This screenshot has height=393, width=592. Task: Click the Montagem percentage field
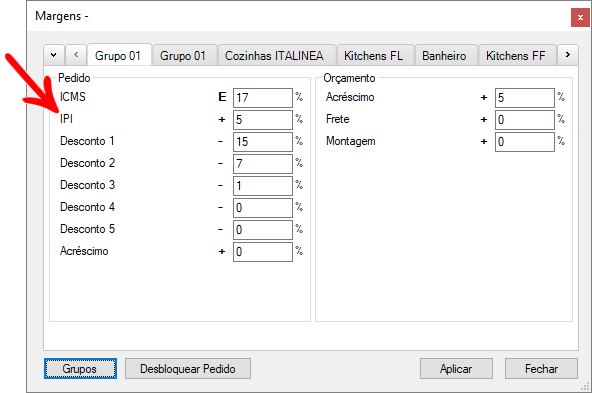click(525, 142)
